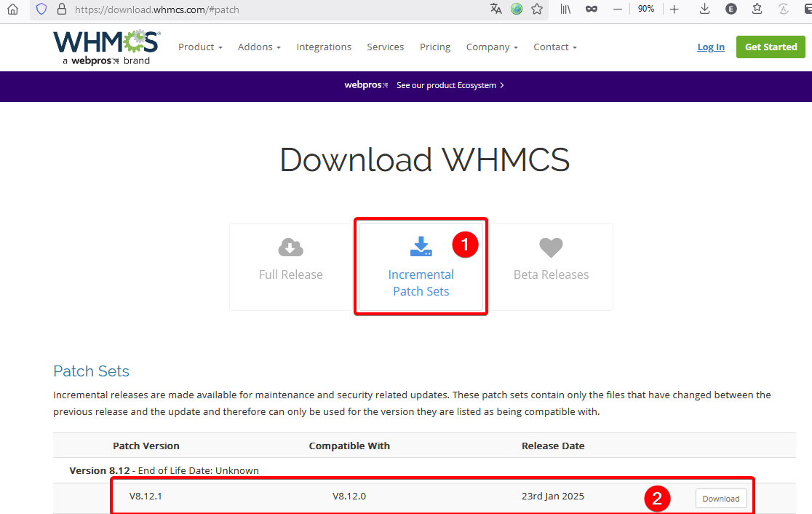Open the Integrations menu item
Screen dimensions: 812x514
click(325, 47)
